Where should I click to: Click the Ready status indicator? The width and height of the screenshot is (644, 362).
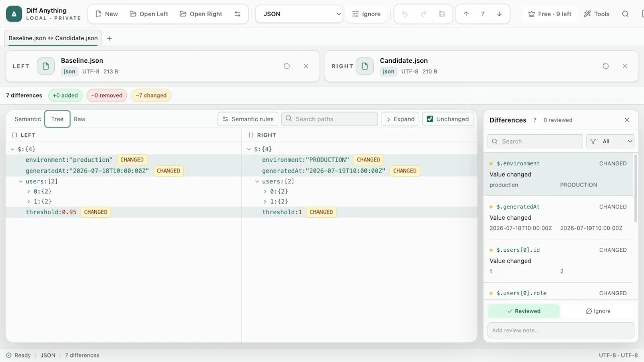coord(19,356)
